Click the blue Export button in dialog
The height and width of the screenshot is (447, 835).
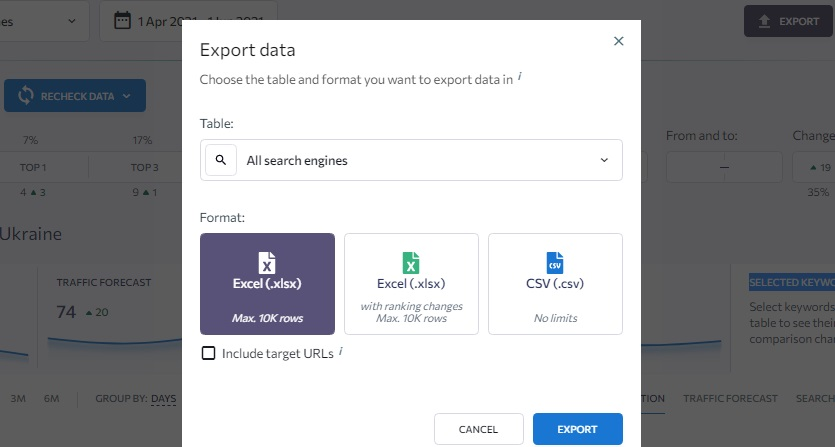pos(577,429)
